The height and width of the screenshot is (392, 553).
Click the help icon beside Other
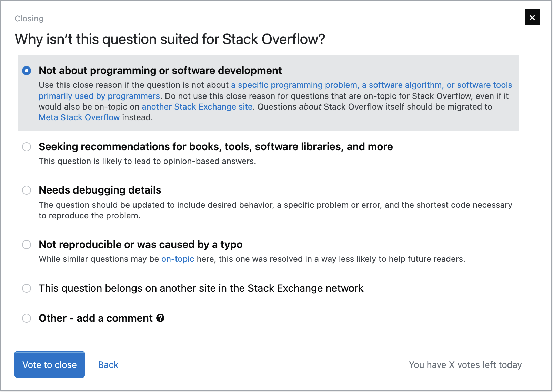click(x=160, y=318)
